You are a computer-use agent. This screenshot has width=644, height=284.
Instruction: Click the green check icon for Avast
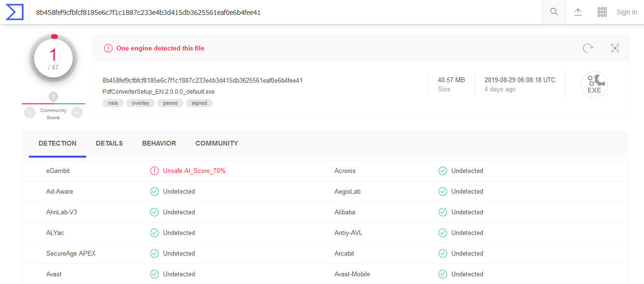pyautogui.click(x=154, y=274)
